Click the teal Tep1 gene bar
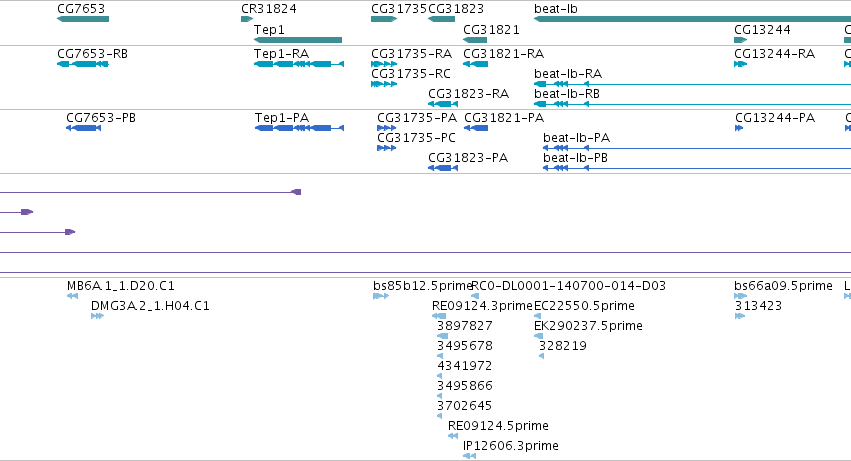851x461 pixels. click(298, 40)
